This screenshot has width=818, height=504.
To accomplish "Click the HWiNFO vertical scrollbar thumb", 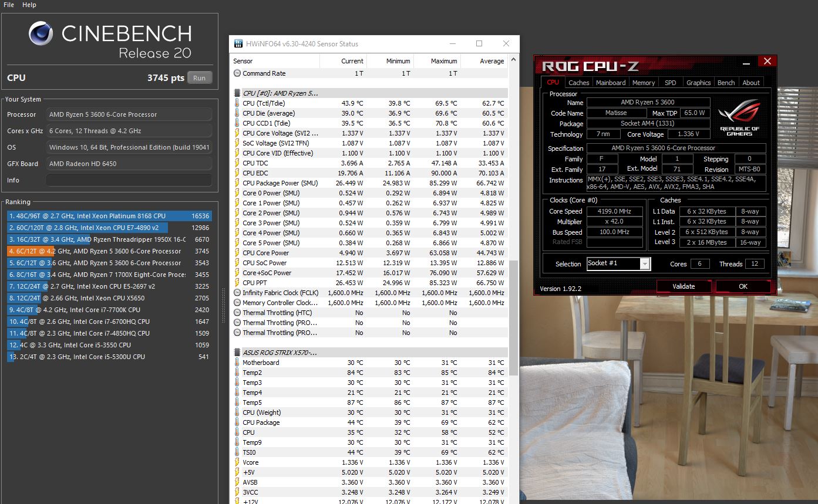I will tap(514, 317).
